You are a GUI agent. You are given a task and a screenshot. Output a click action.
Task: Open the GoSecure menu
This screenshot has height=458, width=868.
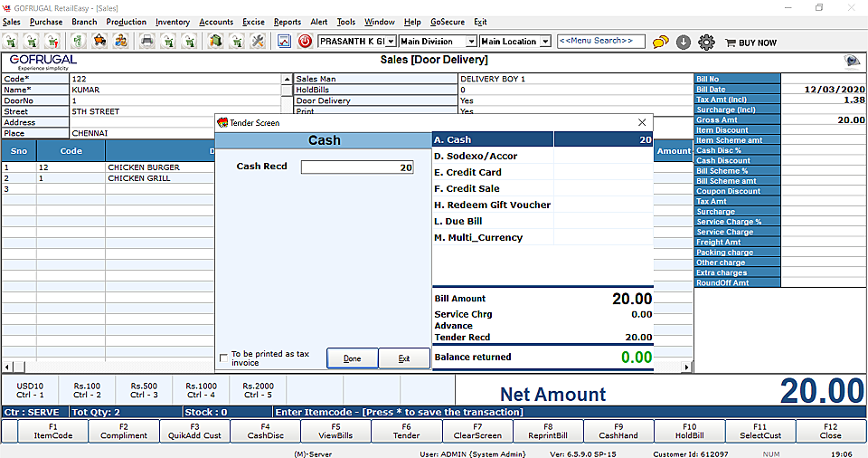tap(448, 22)
